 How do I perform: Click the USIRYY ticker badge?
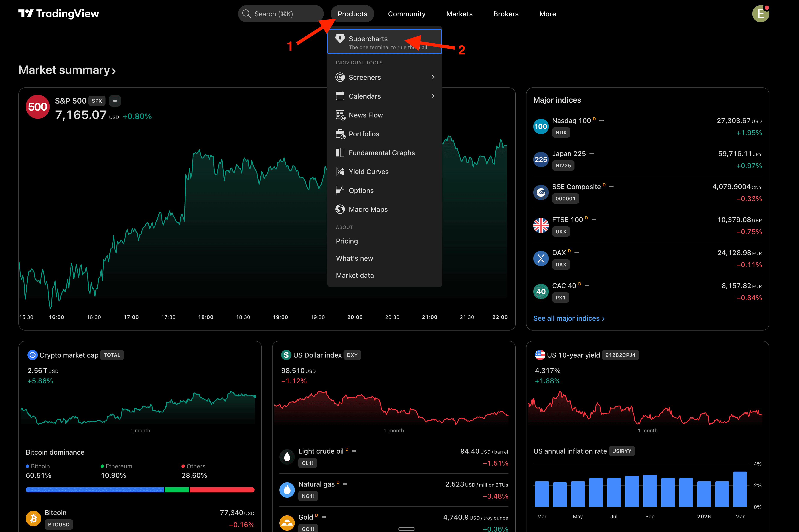[621, 451]
